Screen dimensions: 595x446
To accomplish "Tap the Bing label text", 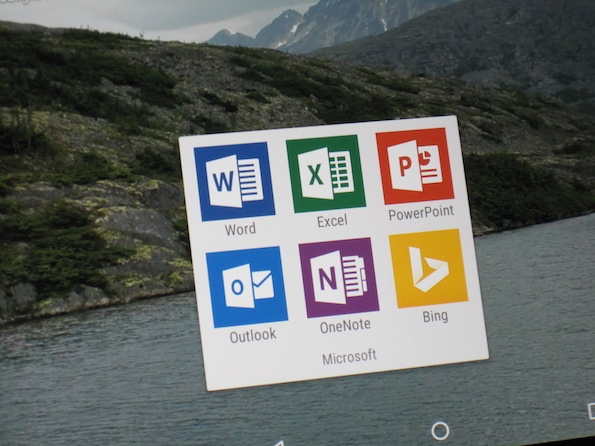I will (x=436, y=316).
